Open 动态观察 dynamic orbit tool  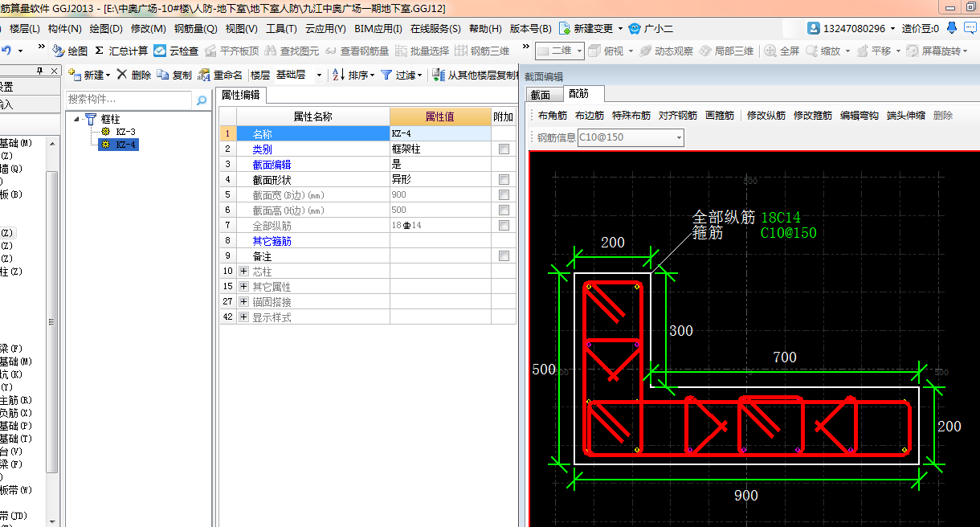pos(667,51)
